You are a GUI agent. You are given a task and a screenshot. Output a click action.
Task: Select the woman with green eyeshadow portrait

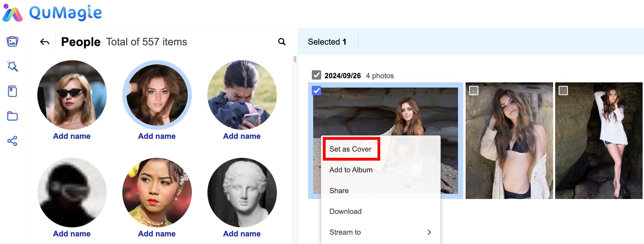(157, 192)
